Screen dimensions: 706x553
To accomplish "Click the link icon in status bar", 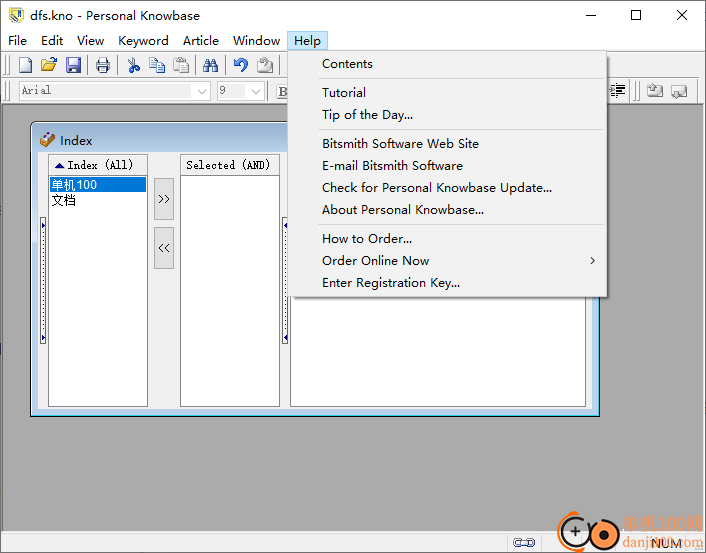I will pyautogui.click(x=524, y=543).
